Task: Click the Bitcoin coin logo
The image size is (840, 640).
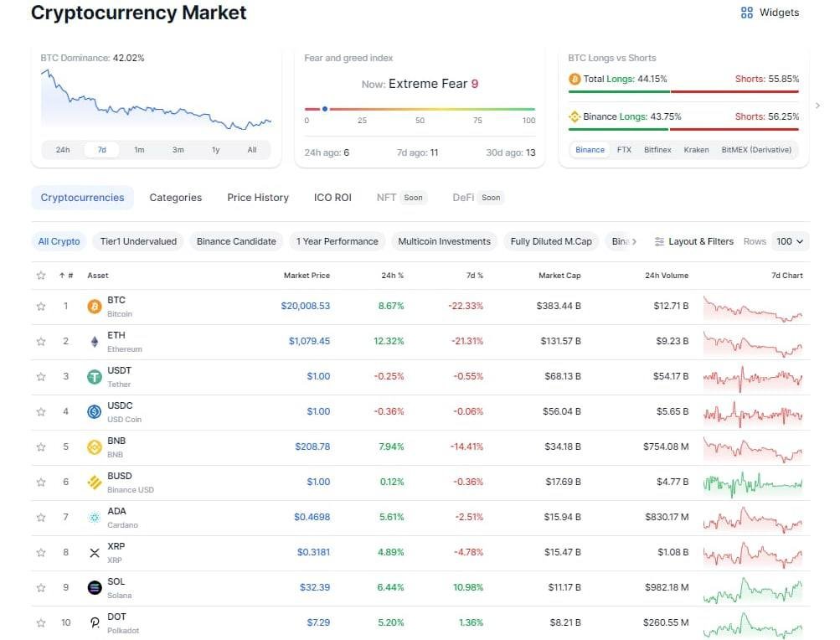Action: [x=95, y=306]
